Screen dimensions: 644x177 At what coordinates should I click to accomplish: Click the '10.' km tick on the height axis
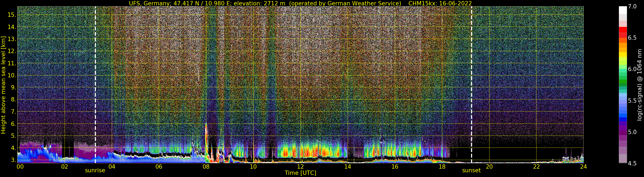coord(12,75)
